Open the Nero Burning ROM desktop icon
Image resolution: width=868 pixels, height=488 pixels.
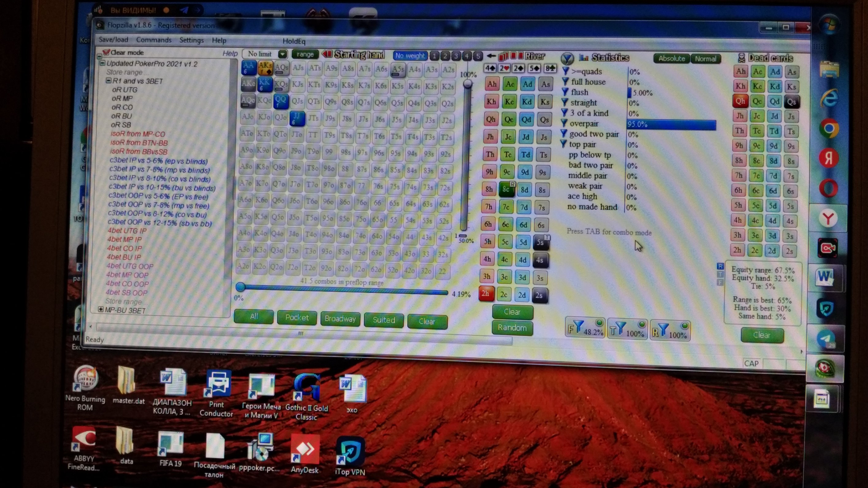(x=85, y=388)
